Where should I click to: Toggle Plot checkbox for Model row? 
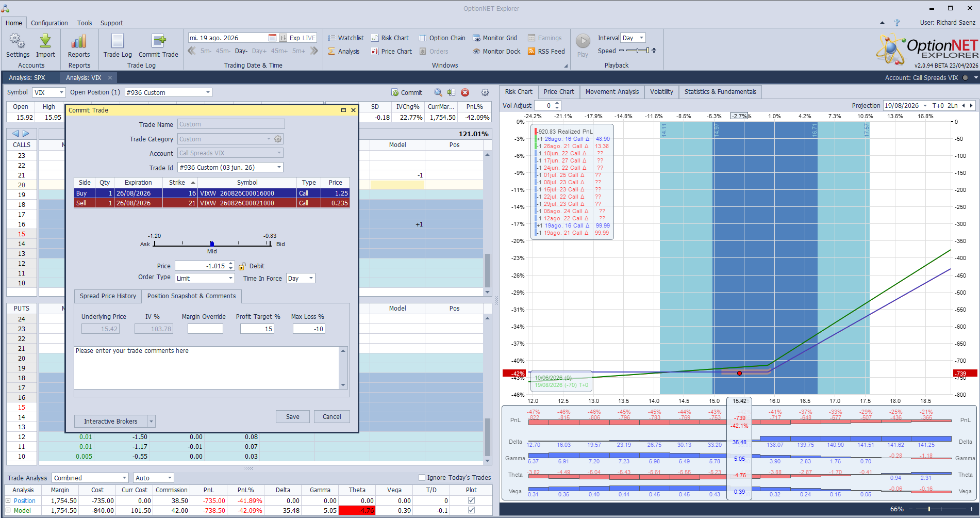[471, 510]
